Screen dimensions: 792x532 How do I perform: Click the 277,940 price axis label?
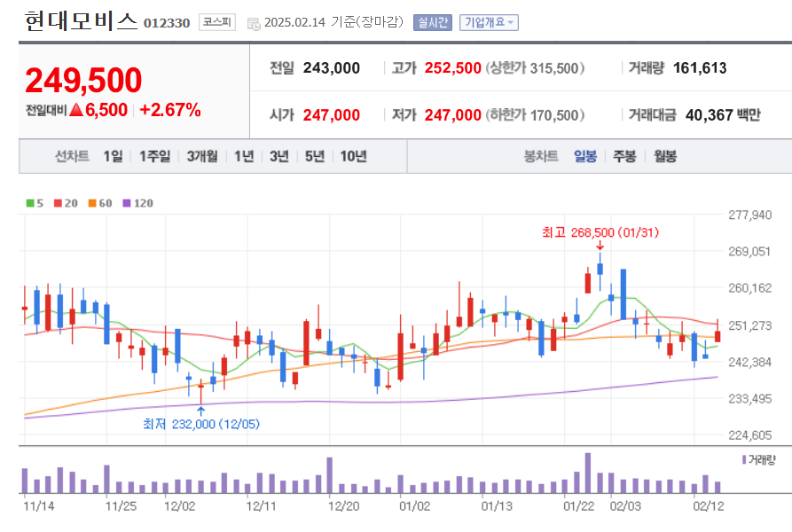click(750, 215)
